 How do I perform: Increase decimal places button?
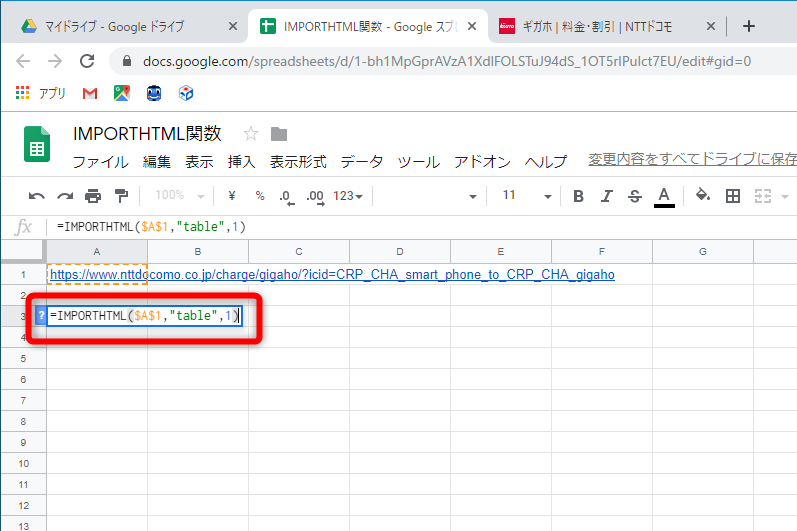point(316,197)
